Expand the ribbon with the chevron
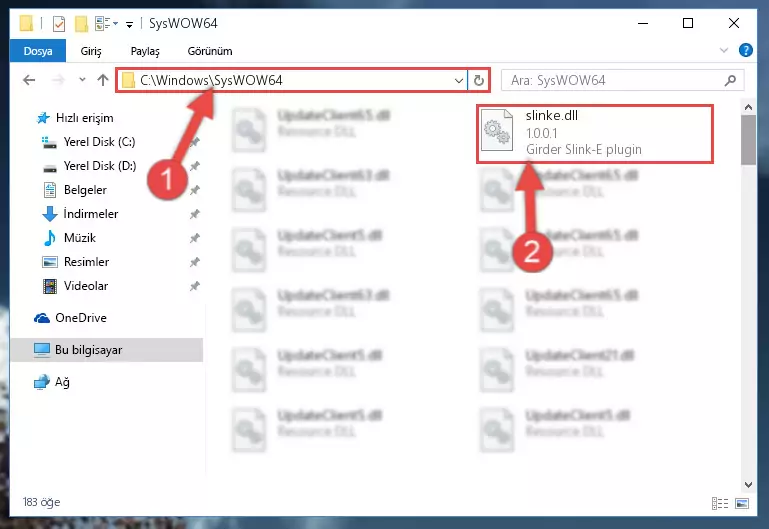769x529 pixels. (723, 50)
